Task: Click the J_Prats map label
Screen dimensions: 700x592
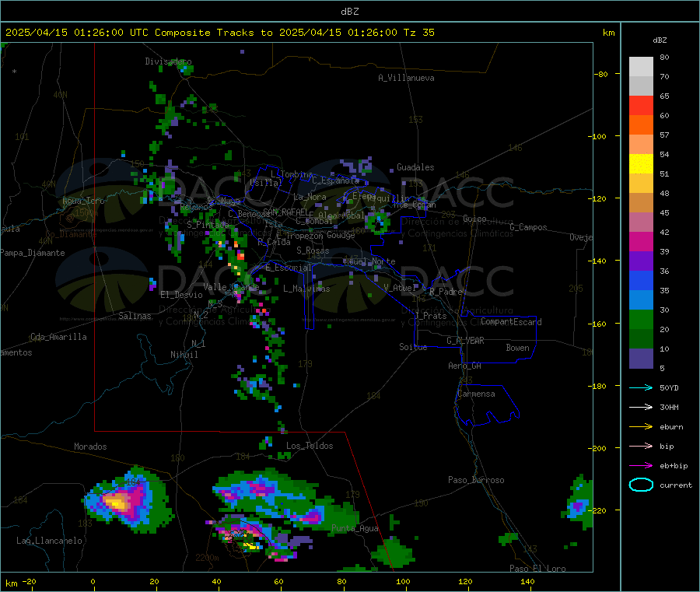Action: (x=431, y=316)
